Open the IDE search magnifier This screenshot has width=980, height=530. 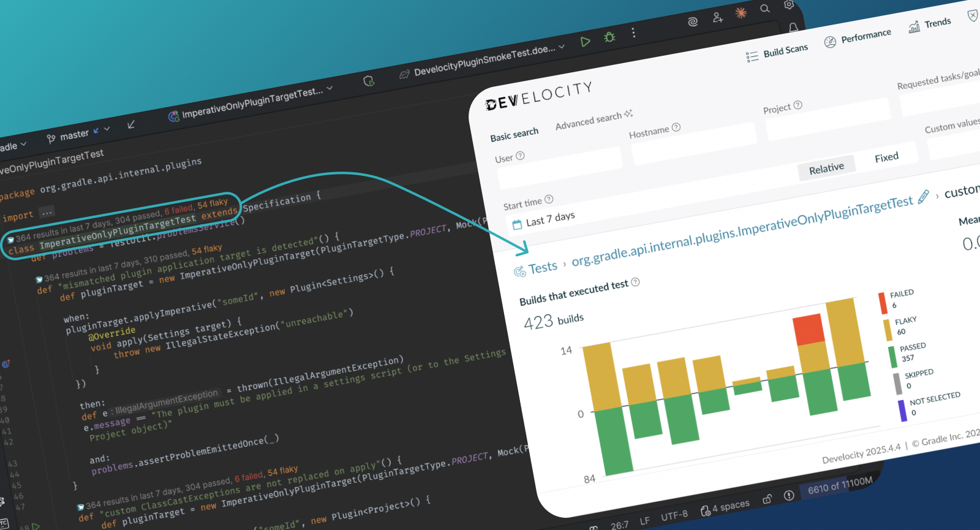[765, 9]
